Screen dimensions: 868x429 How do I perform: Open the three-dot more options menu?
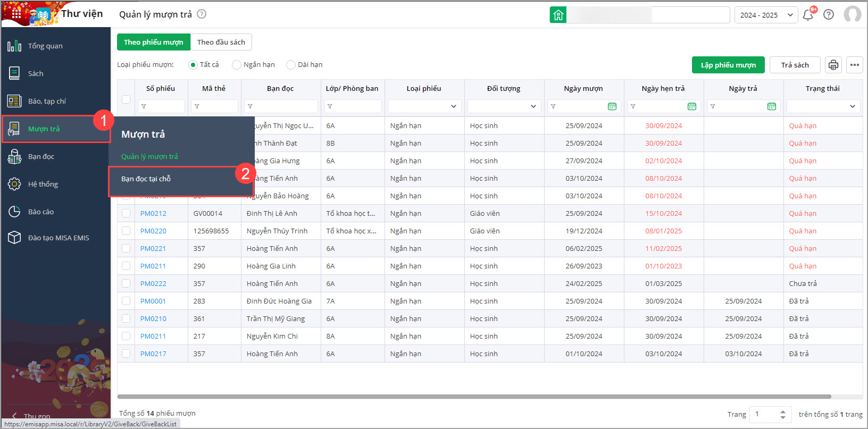855,65
